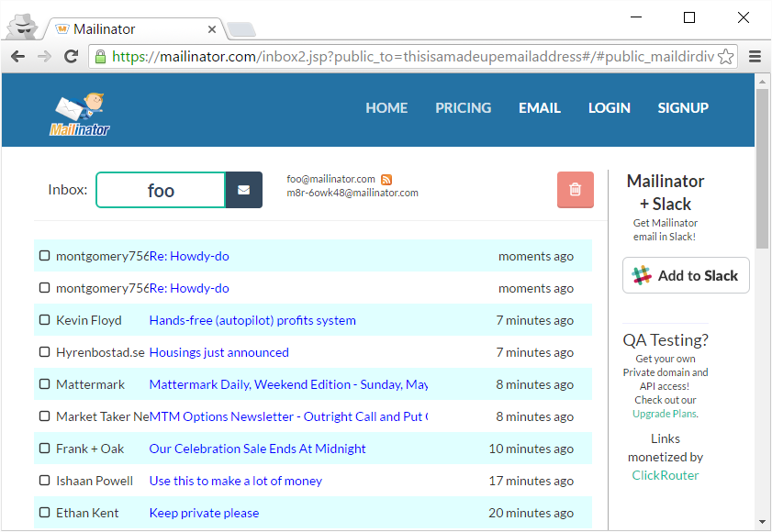This screenshot has height=532, width=772.
Task: Click the Slack logo icon
Action: pyautogui.click(x=642, y=275)
